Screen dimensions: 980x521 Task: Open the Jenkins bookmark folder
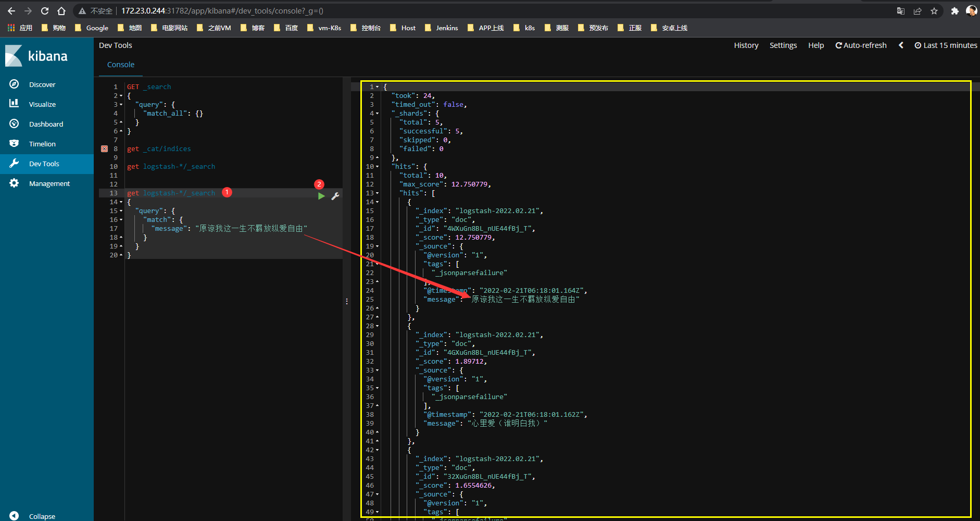pyautogui.click(x=442, y=28)
